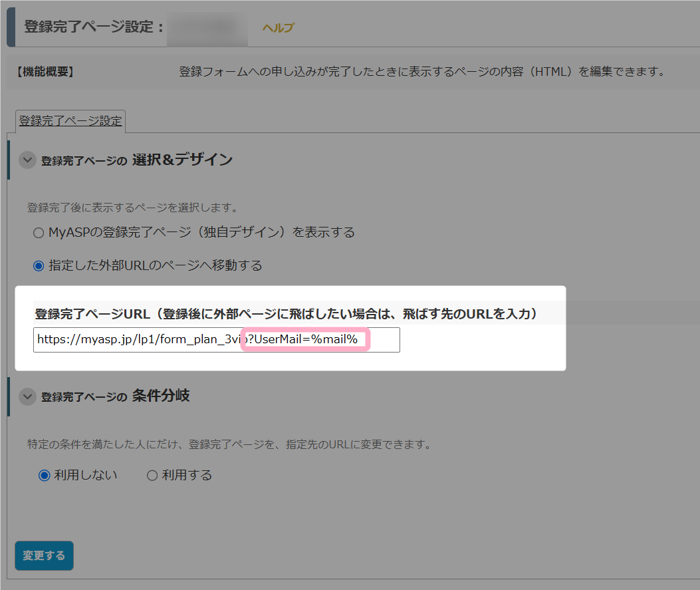Click the 登録完了ページ設定： page title
The width and height of the screenshot is (700, 590).
pyautogui.click(x=94, y=27)
